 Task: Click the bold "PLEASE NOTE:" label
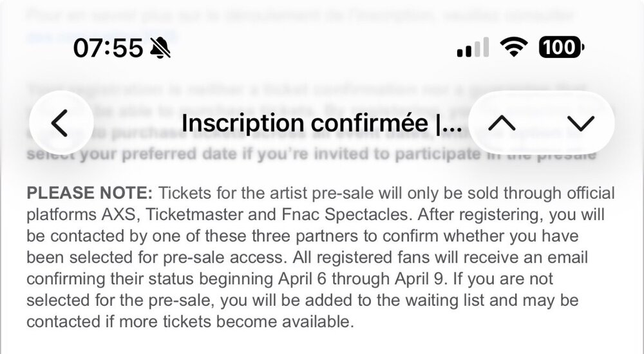pos(89,193)
